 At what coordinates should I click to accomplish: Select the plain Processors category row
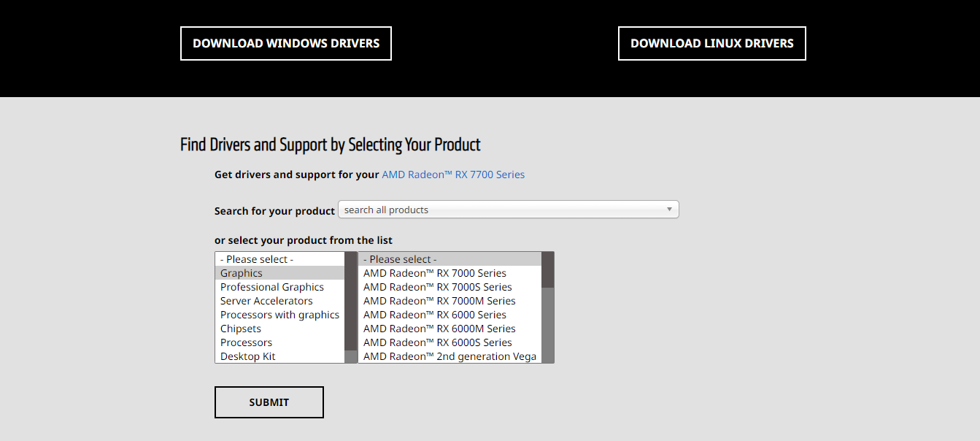279,342
